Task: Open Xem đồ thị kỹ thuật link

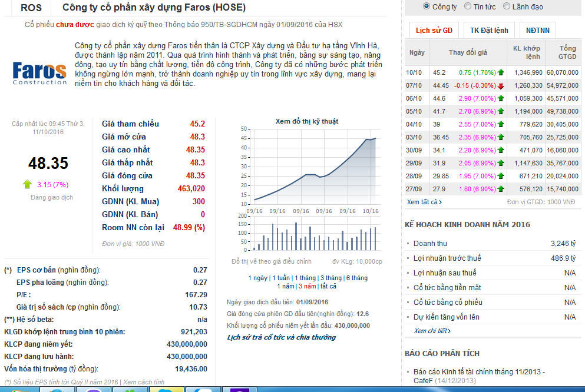Action: click(307, 121)
